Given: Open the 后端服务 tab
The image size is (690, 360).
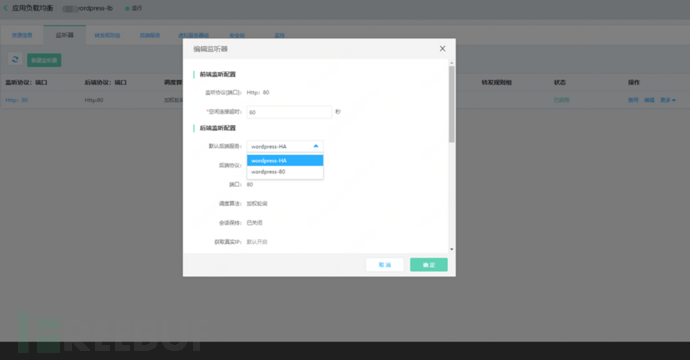Looking at the screenshot, I should click(x=150, y=35).
